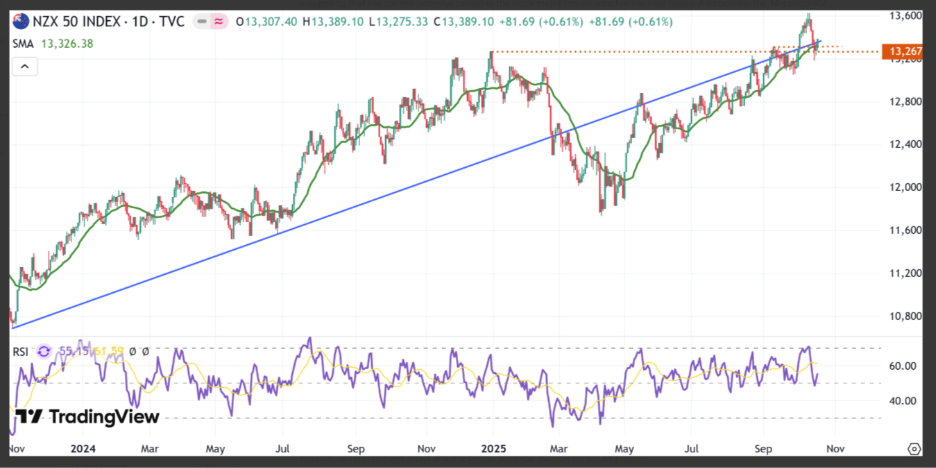Select the RSI indicator label
936x468 pixels.
[x=21, y=352]
